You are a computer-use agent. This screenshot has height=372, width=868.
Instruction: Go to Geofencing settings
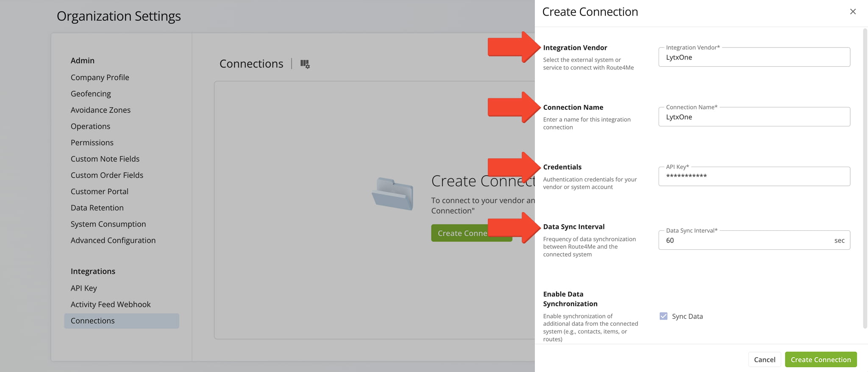91,94
